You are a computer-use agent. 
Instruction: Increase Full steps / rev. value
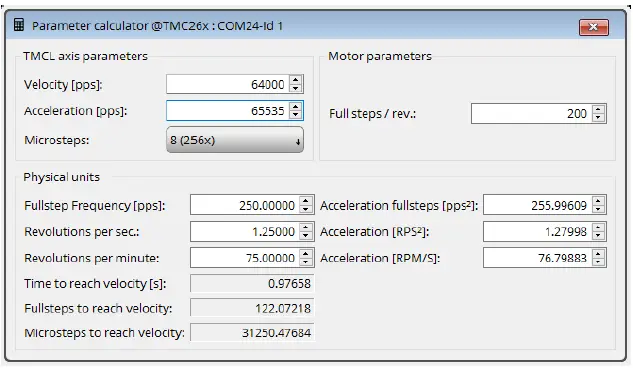[x=599, y=109]
